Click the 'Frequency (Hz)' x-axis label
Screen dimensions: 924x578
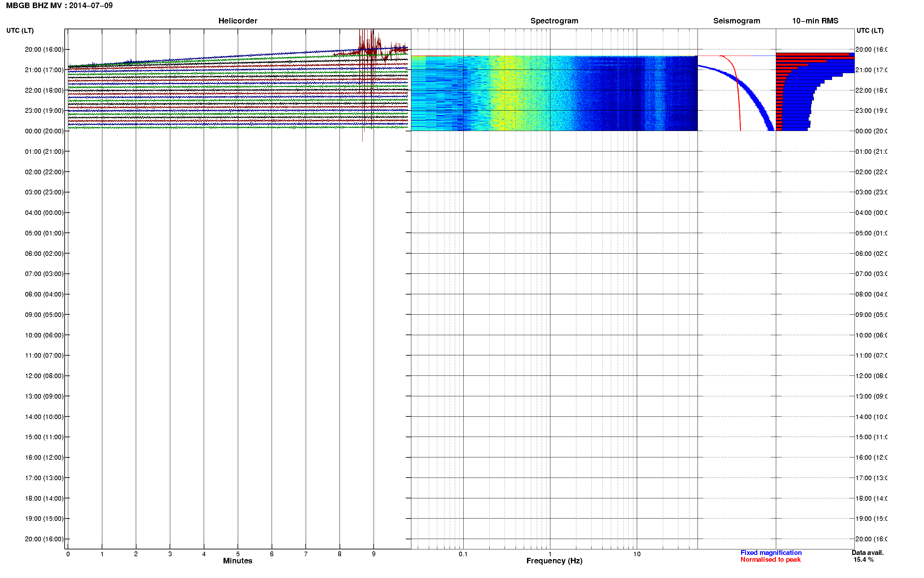coord(554,561)
